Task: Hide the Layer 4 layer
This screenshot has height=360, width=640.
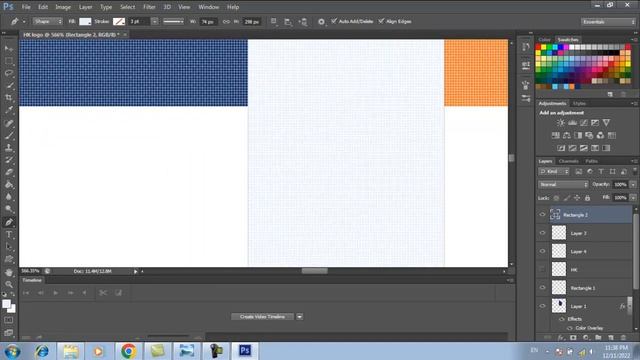Action: point(542,251)
